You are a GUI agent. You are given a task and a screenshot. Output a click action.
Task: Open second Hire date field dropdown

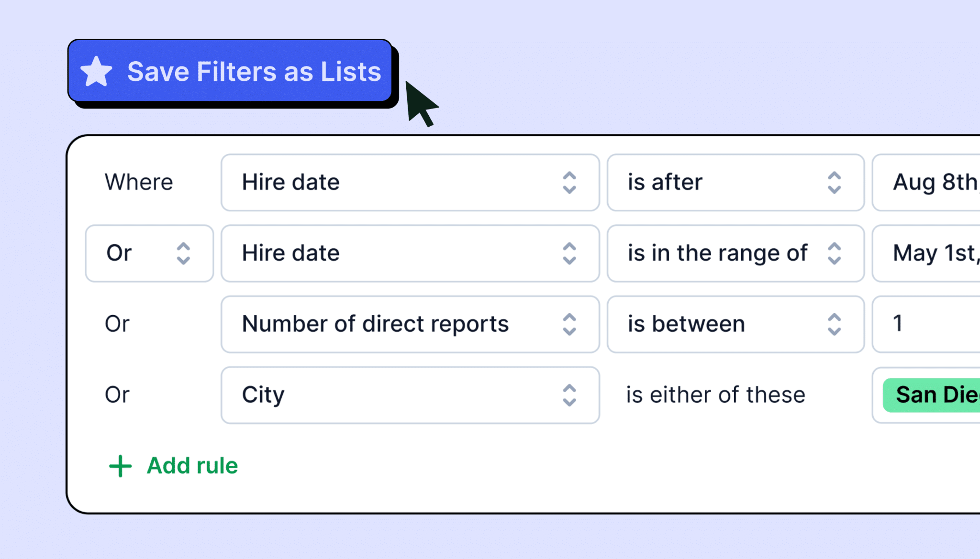[410, 253]
